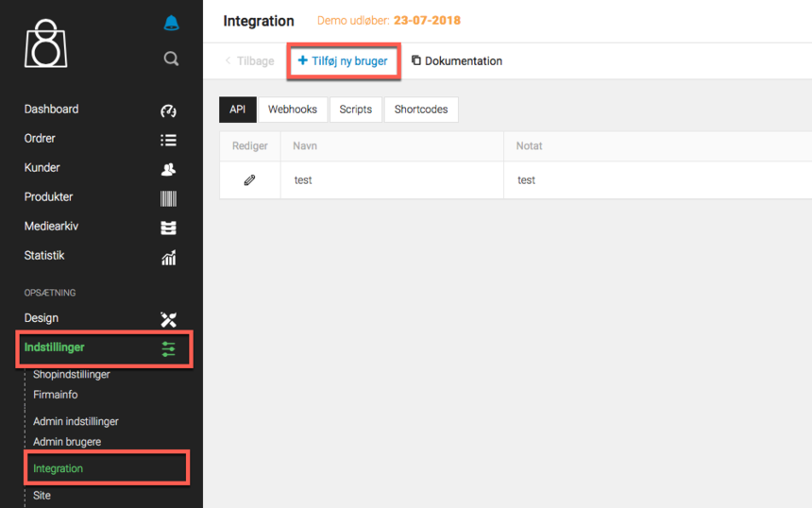Click the Dashboard speedometer icon
The image size is (812, 508).
168,110
